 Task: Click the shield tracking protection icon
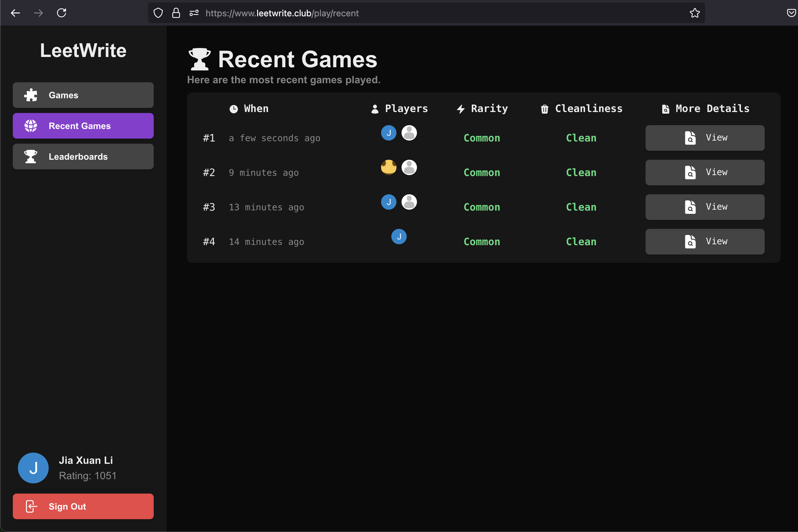point(158,13)
